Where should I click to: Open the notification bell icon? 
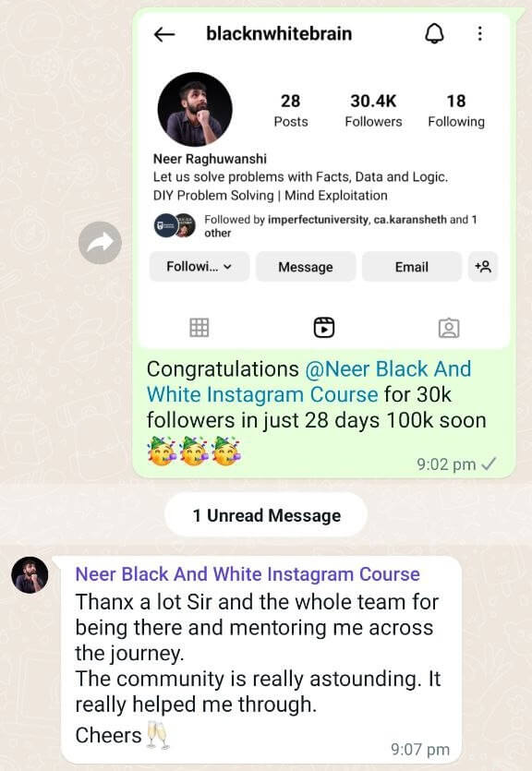tap(434, 33)
